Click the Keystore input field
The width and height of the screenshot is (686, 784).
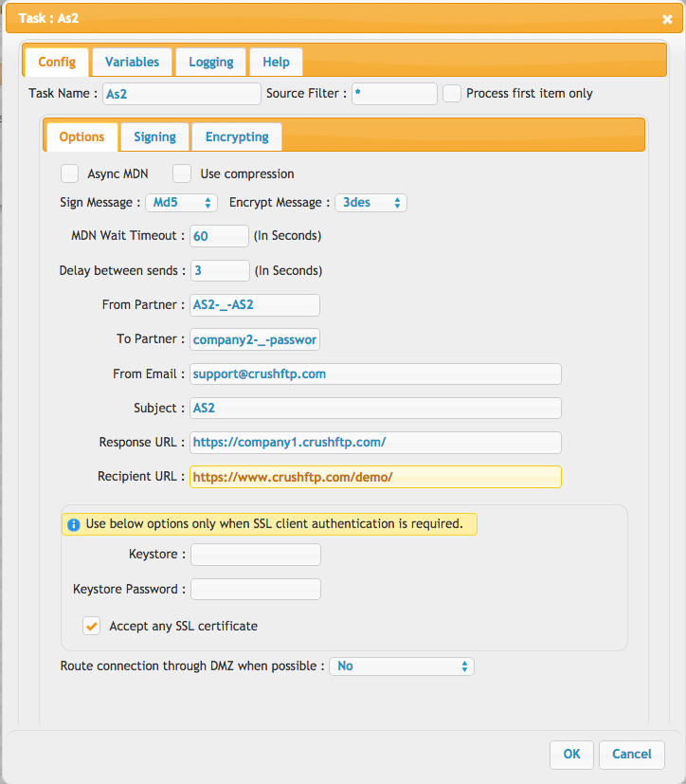256,555
